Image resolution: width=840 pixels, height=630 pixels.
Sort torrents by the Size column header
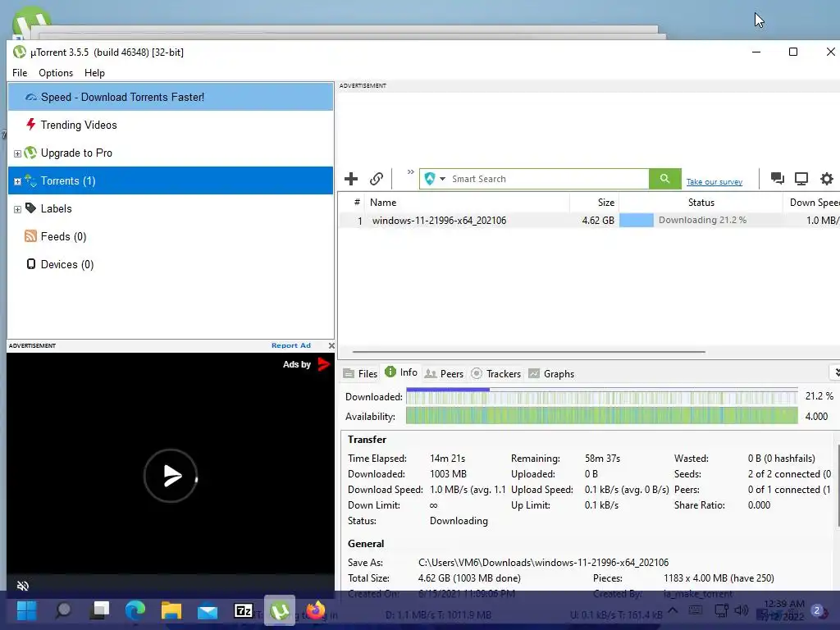[594, 203]
